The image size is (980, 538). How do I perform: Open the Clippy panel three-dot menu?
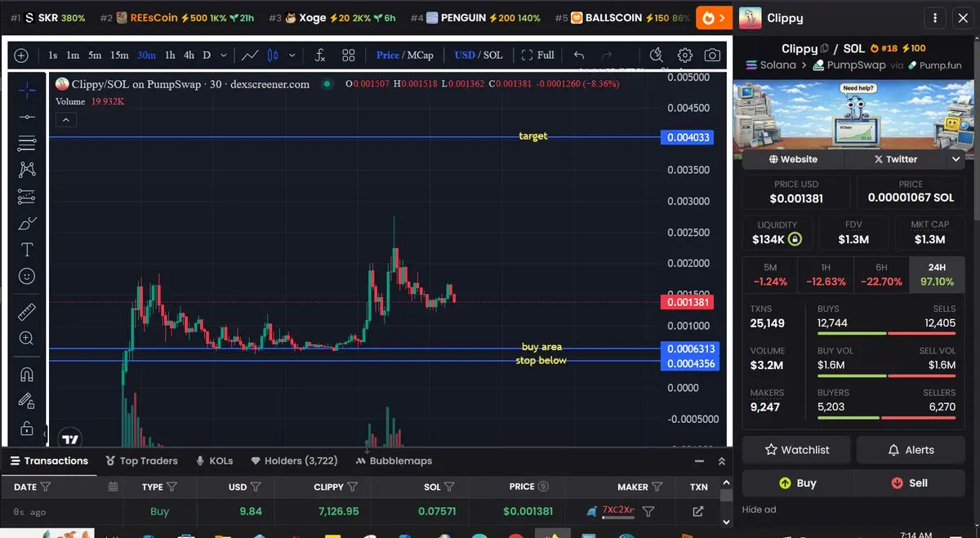pos(934,18)
